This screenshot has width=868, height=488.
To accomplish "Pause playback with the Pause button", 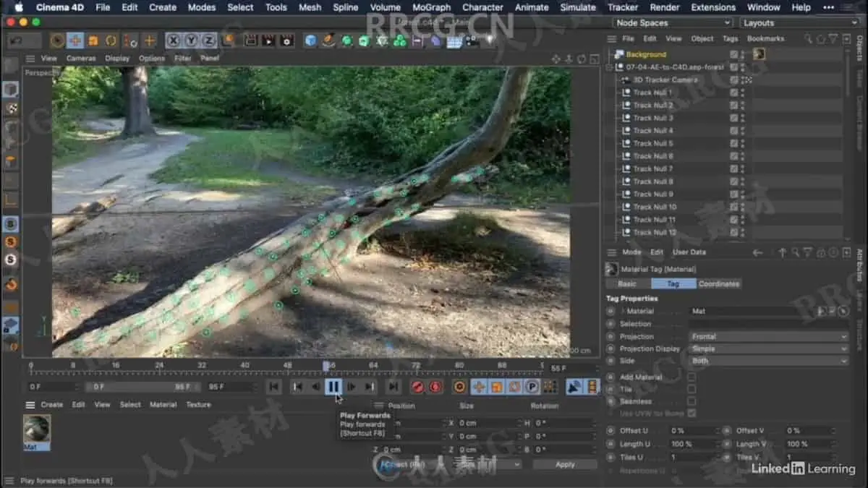I will pyautogui.click(x=333, y=387).
